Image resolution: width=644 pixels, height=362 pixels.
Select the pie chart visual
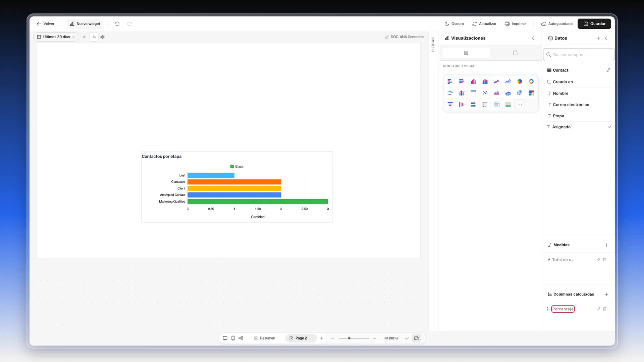(520, 81)
